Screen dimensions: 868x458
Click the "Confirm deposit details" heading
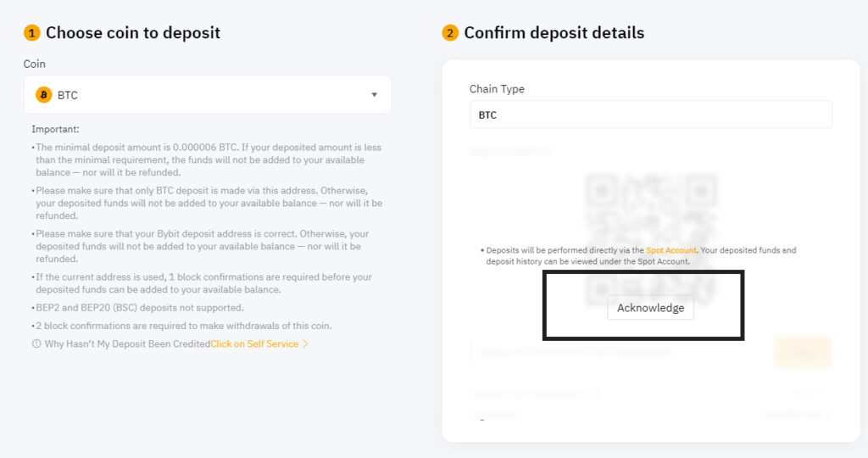554,33
